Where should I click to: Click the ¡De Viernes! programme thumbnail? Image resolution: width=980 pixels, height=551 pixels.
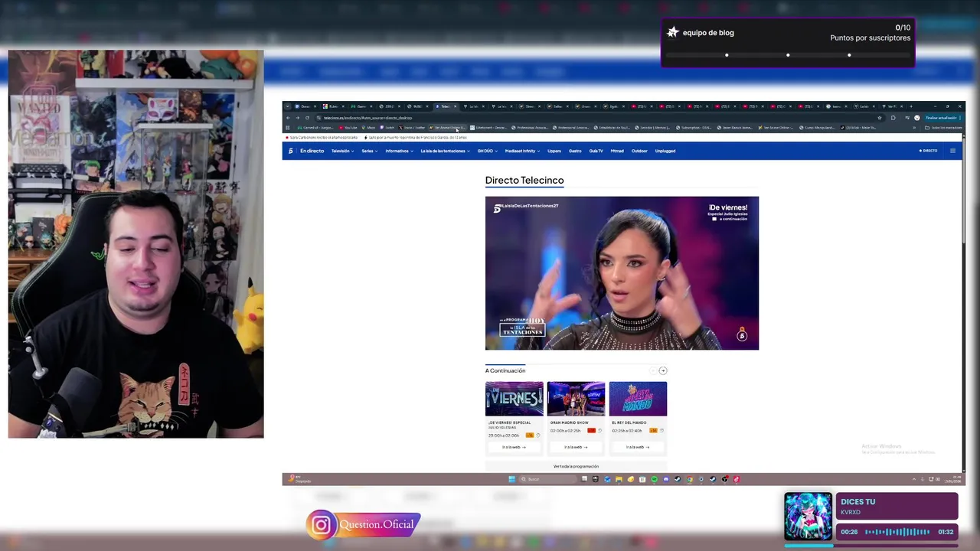click(x=514, y=399)
